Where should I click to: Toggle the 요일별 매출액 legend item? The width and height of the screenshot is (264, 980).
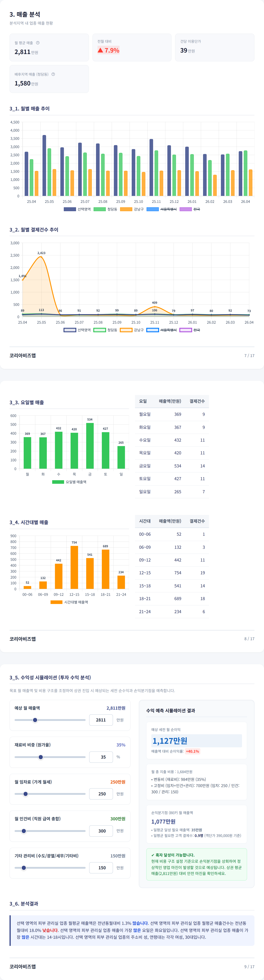point(69,482)
